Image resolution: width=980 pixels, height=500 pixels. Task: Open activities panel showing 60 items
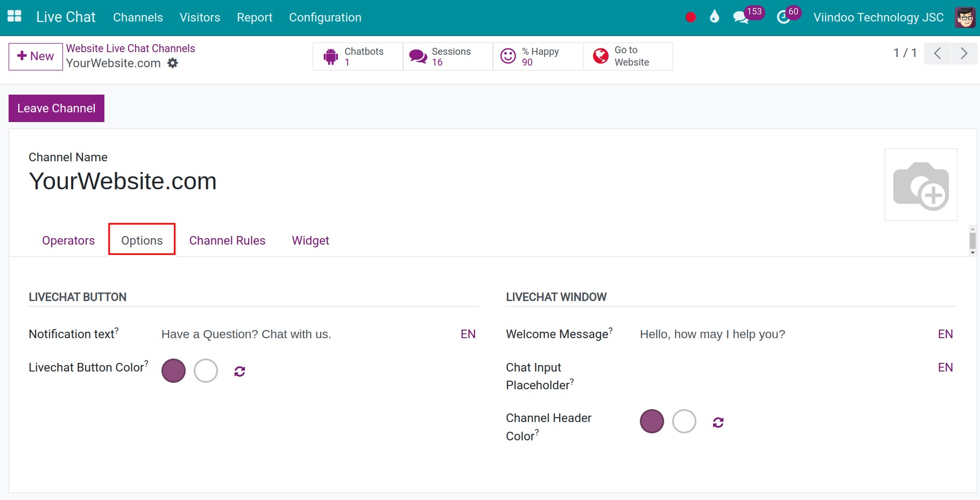point(783,17)
